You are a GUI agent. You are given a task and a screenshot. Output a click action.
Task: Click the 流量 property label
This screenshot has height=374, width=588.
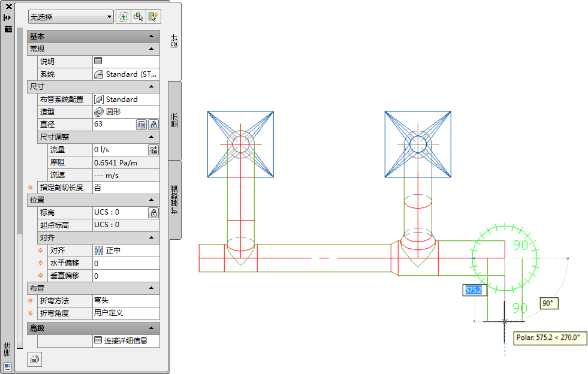click(x=58, y=150)
